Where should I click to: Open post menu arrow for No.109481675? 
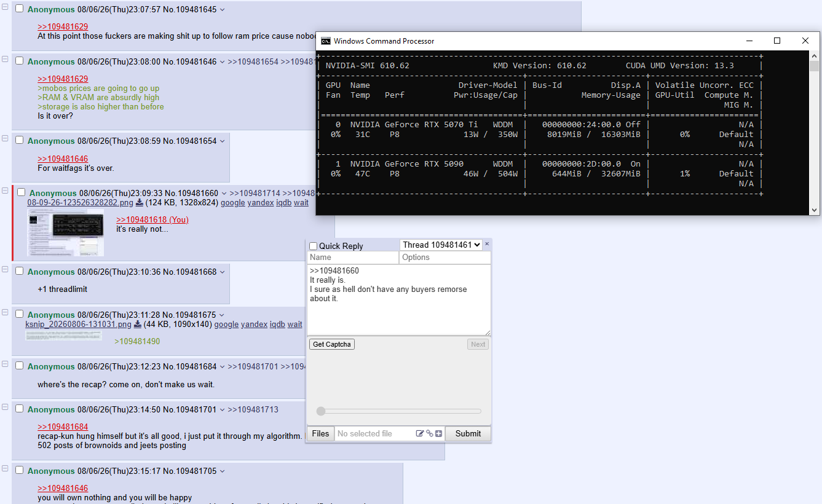click(222, 315)
